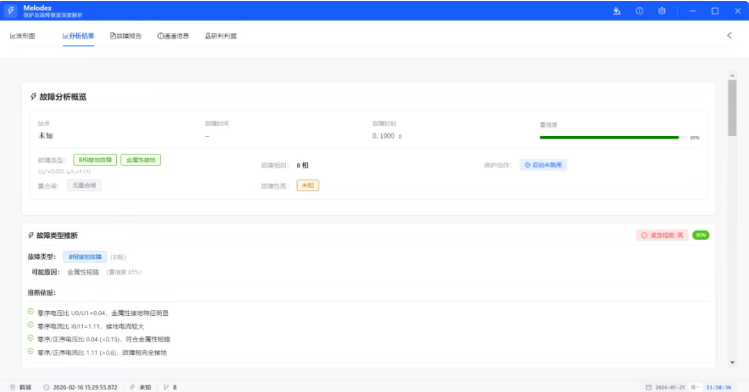This screenshot has width=749, height=392.
Task: Click the 95% confidence value
Action: [695, 138]
